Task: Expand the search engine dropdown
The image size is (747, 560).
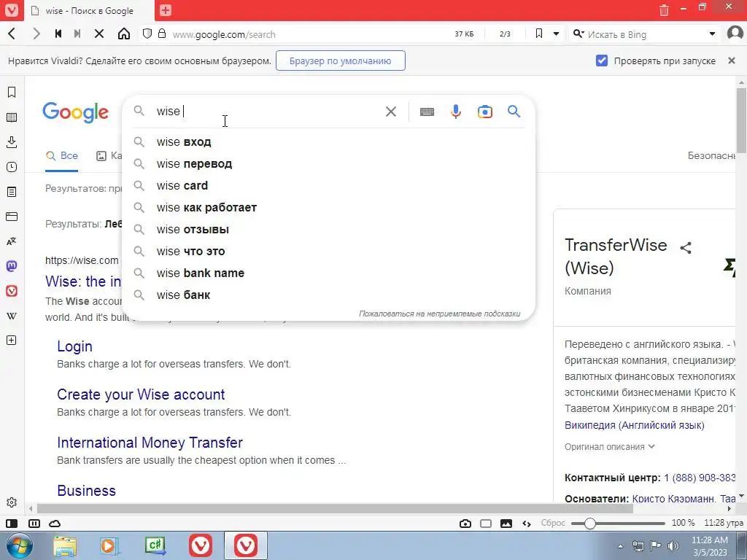Action: pyautogui.click(x=712, y=34)
